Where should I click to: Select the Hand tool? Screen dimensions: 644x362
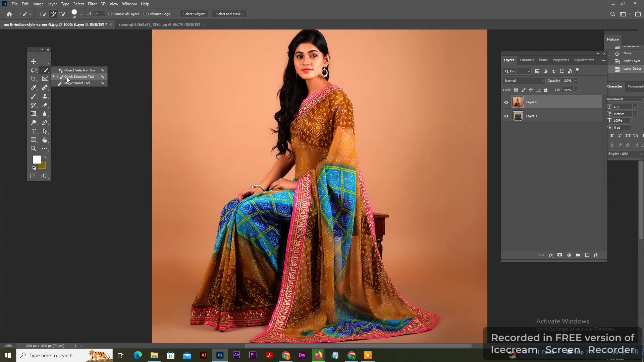point(45,140)
